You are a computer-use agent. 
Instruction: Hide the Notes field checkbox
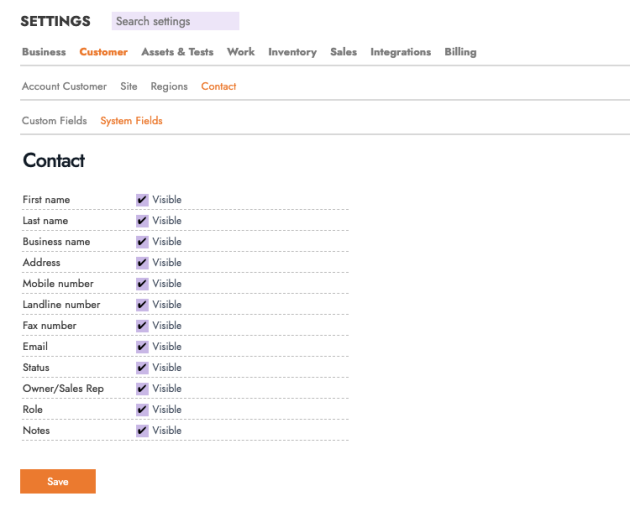click(x=142, y=431)
